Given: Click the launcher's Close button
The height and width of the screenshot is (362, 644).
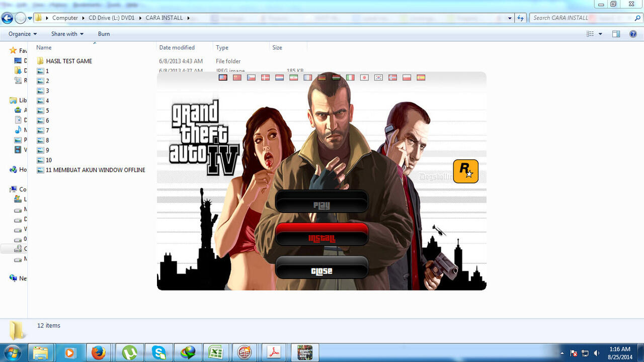Looking at the screenshot, I should click(x=321, y=267).
